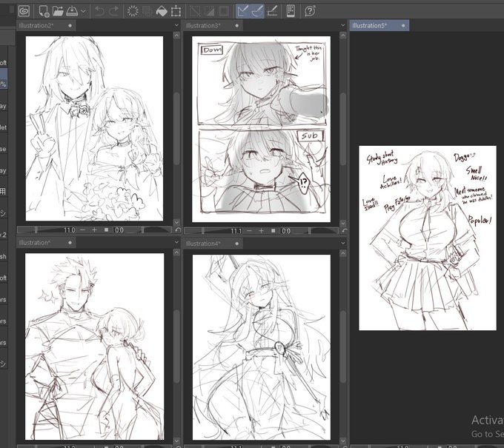Create a new canvas with New icon

click(x=44, y=11)
